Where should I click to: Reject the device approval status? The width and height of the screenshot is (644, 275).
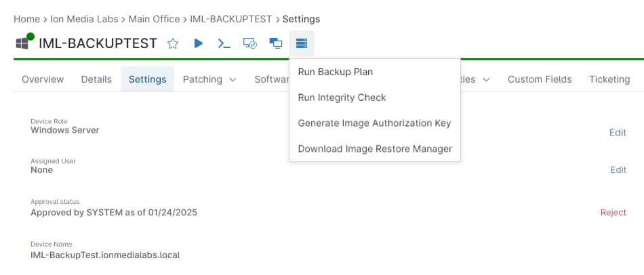pos(613,212)
